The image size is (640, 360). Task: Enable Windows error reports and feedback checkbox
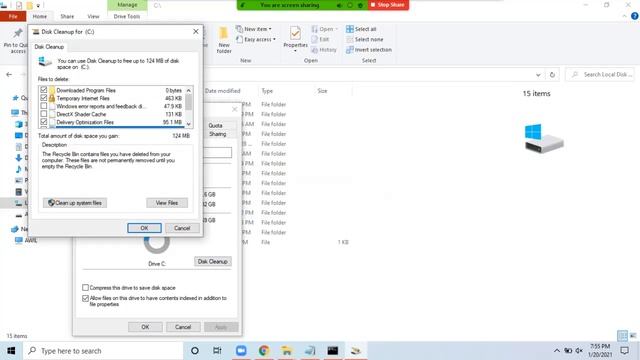click(44, 106)
